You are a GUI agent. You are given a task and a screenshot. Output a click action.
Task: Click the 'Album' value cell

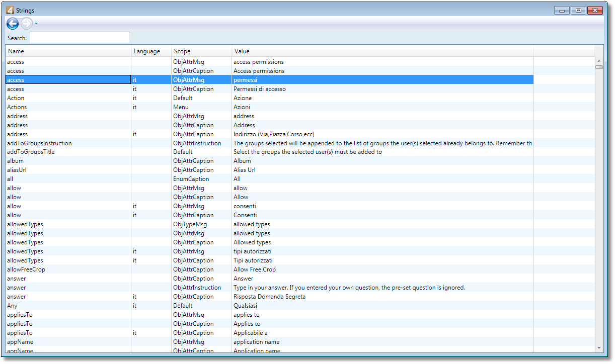[x=382, y=161]
